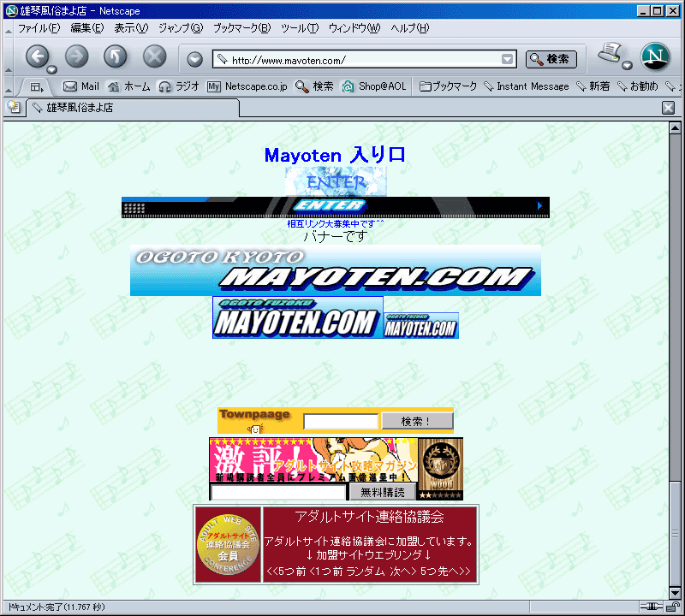Open the ツール(T) menu
The image size is (685, 616).
point(300,28)
